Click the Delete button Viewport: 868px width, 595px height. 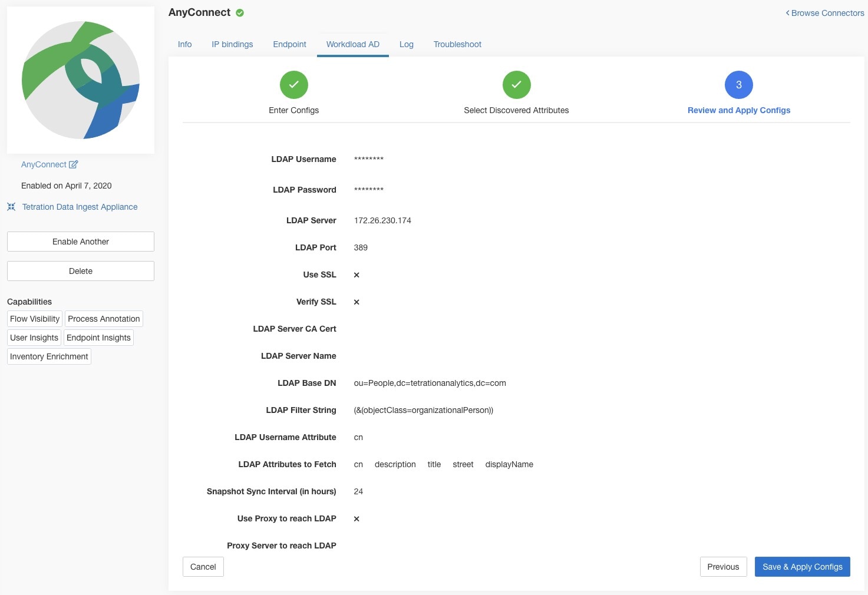pyautogui.click(x=81, y=271)
